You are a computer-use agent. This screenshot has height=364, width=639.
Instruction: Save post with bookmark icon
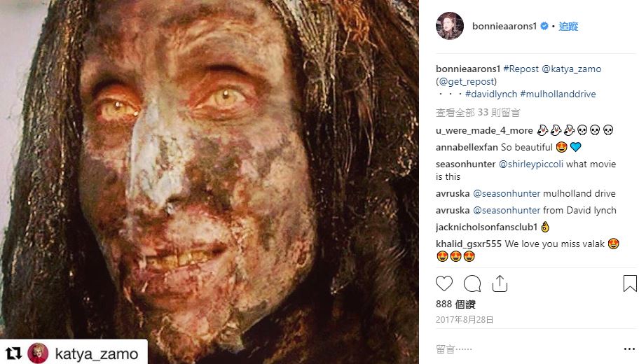pos(629,283)
